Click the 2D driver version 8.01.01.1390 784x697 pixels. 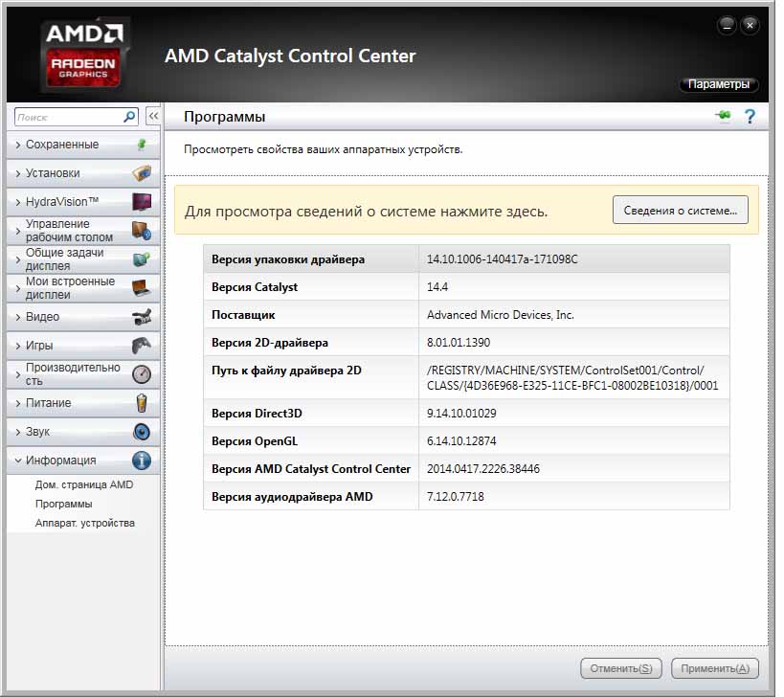point(458,343)
